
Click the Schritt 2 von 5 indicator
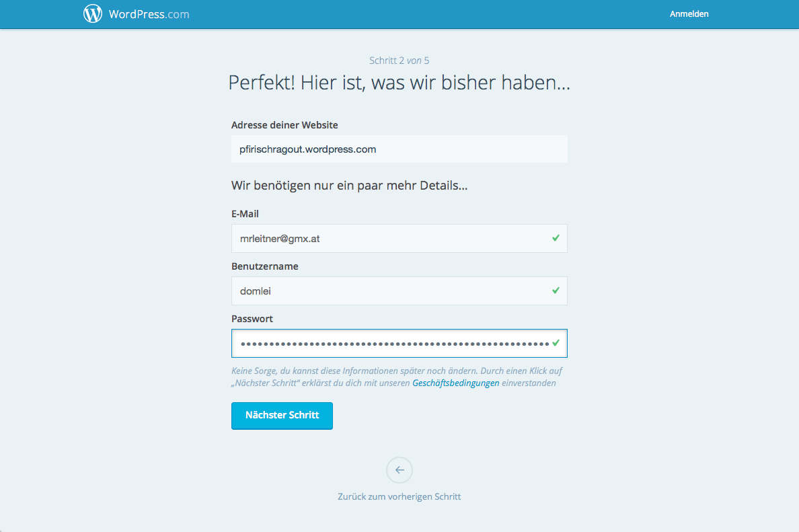[399, 61]
